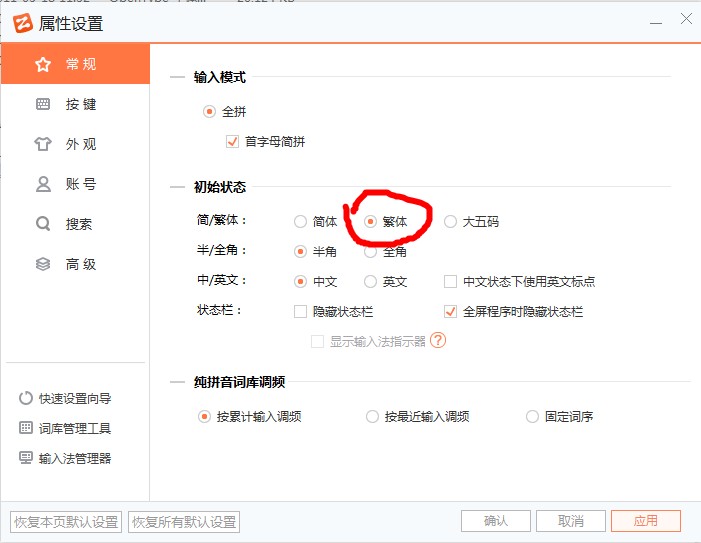The height and width of the screenshot is (543, 701).
Task: Open the 词库管理工具 link
Action: [75, 428]
